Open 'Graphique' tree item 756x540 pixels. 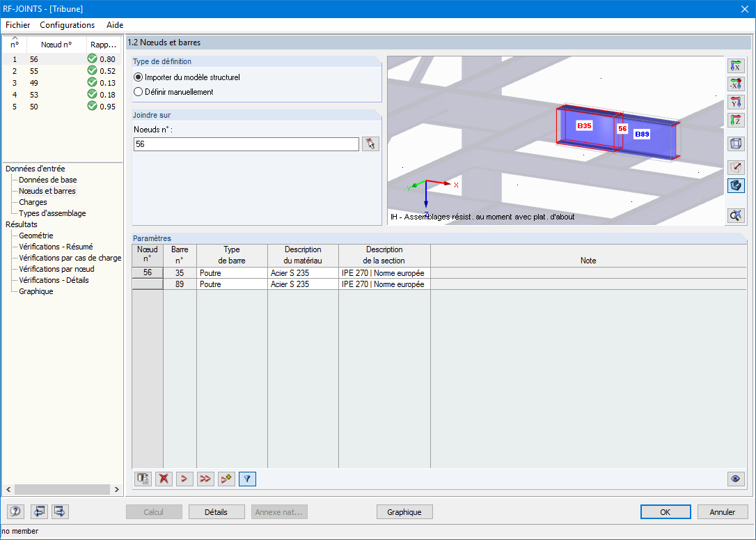click(36, 291)
